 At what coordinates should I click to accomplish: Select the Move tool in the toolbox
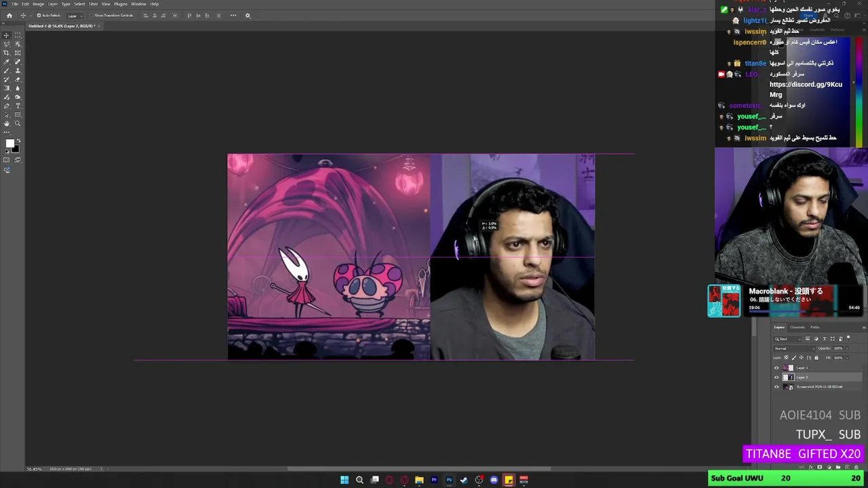tap(7, 35)
